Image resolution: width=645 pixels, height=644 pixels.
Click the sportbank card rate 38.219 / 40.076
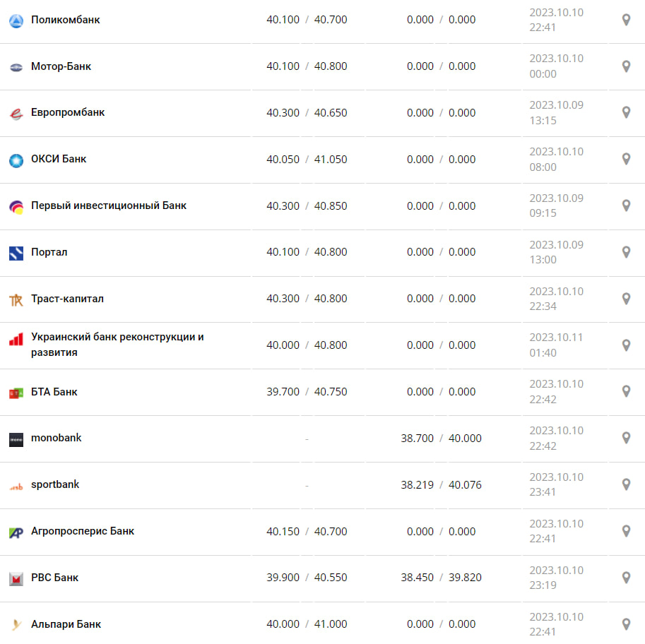[441, 485]
